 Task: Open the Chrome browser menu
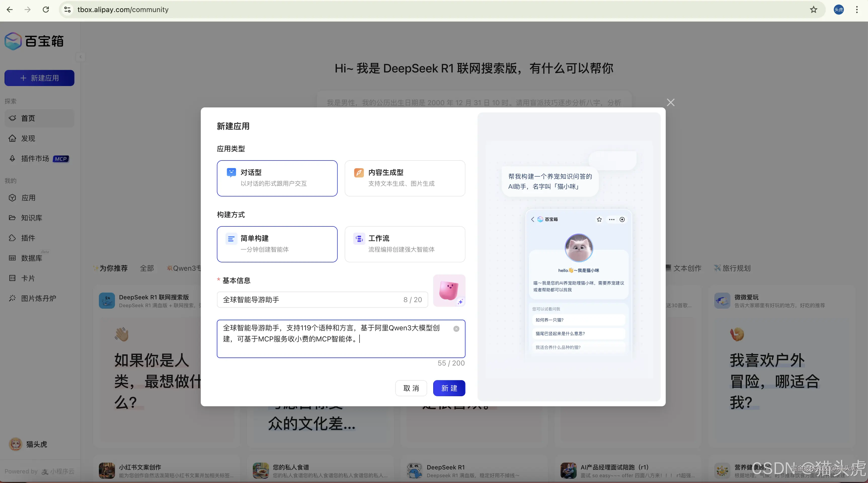[x=857, y=9]
